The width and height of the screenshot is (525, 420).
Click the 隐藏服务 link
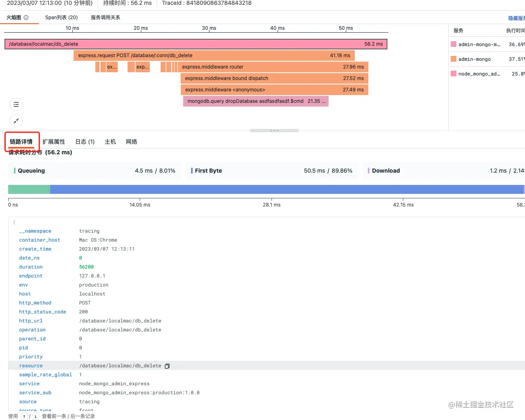coord(516,18)
